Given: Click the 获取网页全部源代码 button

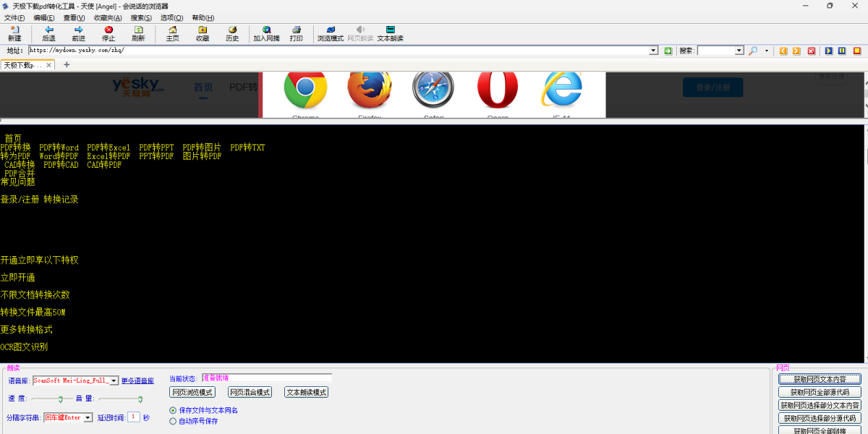Looking at the screenshot, I should pos(820,392).
